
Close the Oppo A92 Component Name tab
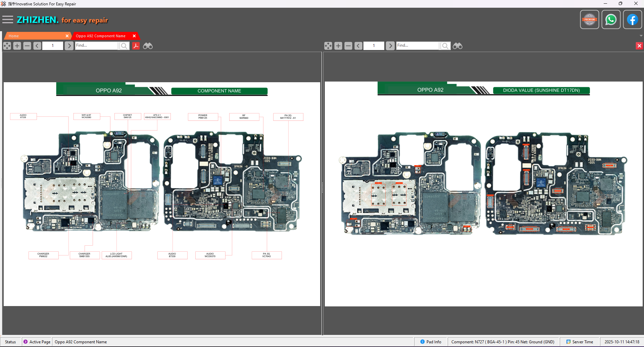[x=134, y=36]
